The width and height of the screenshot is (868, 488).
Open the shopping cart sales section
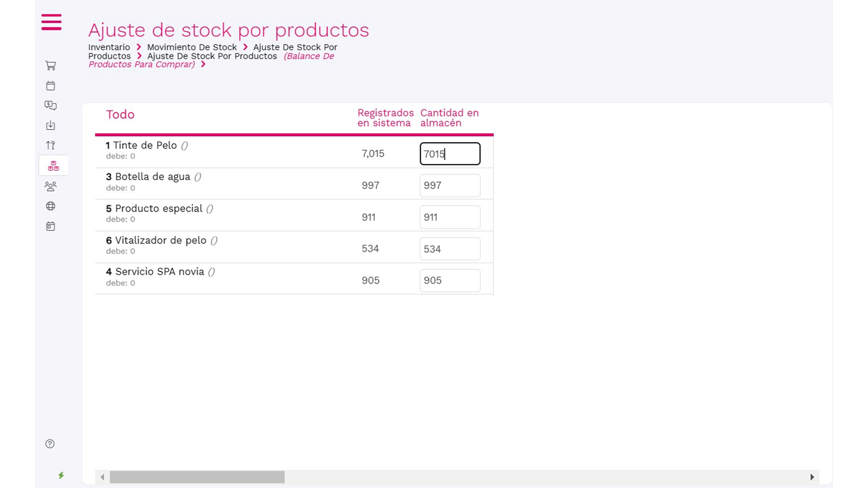pyautogui.click(x=51, y=65)
